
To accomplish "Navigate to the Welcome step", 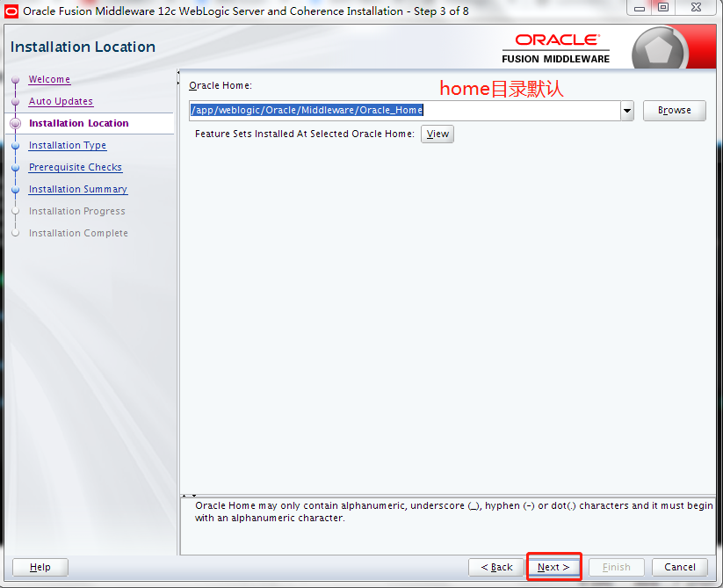I will (x=49, y=79).
